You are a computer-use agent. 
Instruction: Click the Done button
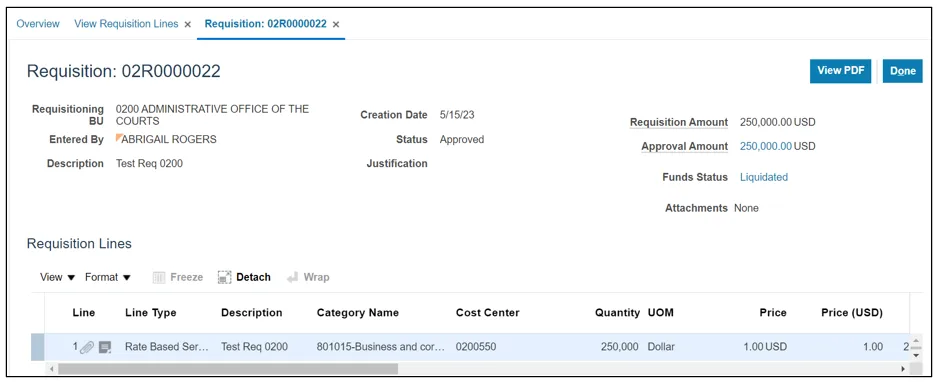902,71
